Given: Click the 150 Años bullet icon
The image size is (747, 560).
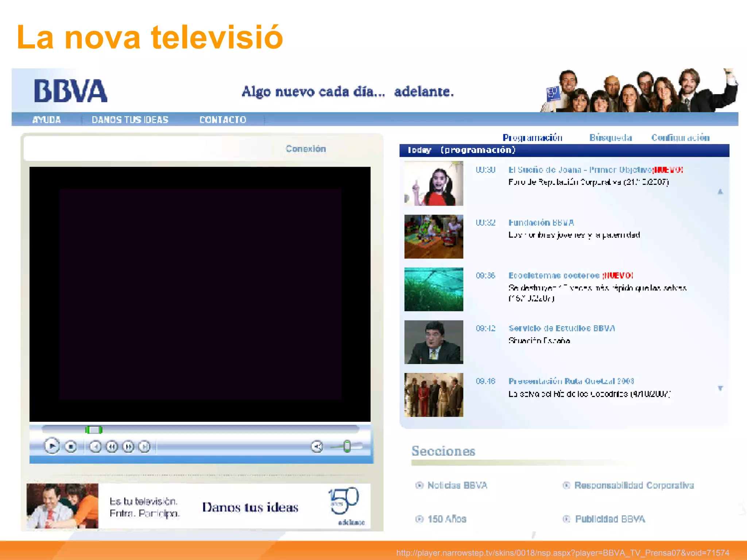Looking at the screenshot, I should [x=419, y=519].
